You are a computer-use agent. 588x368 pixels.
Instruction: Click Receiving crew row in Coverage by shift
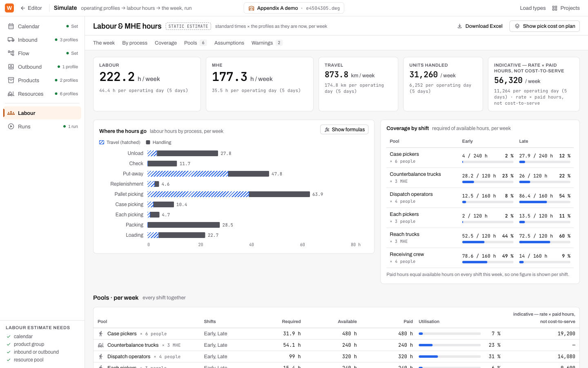point(480,258)
